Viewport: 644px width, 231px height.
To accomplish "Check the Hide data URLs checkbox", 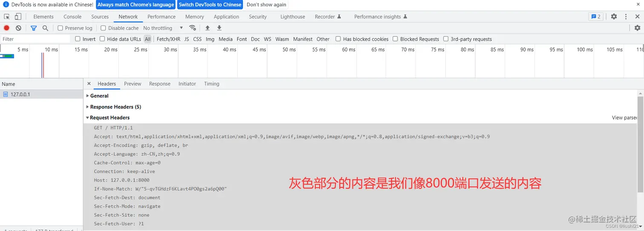I will point(102,39).
